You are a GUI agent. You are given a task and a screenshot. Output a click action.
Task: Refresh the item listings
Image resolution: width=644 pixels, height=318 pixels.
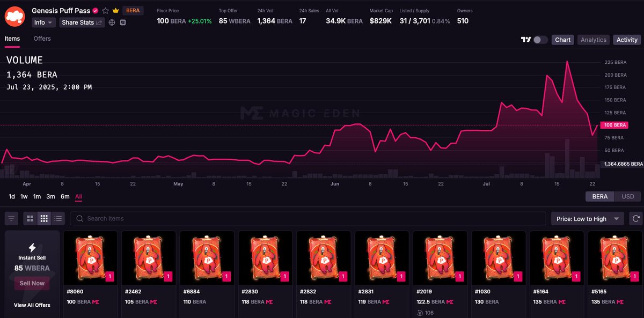pyautogui.click(x=636, y=218)
